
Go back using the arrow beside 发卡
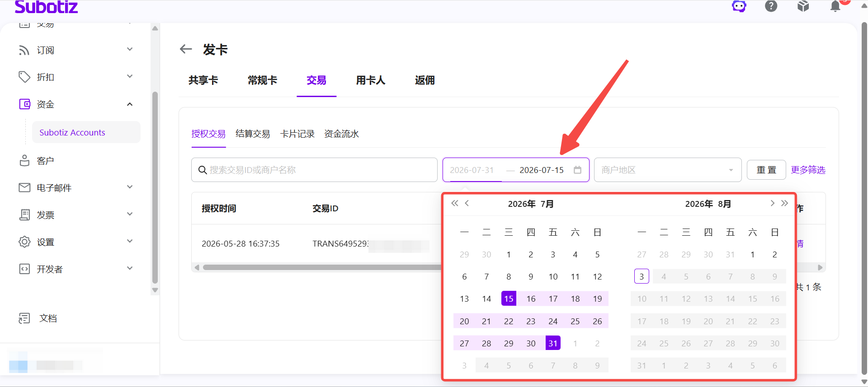pos(186,49)
